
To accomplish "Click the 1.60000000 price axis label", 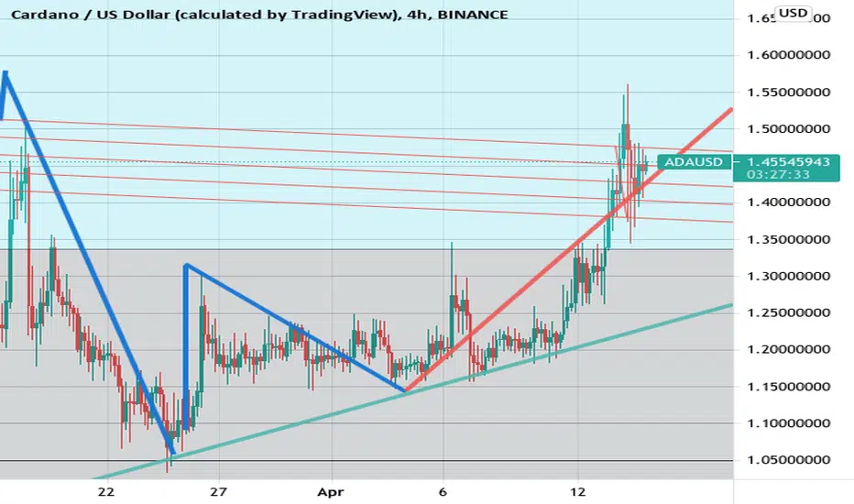I will click(x=789, y=55).
